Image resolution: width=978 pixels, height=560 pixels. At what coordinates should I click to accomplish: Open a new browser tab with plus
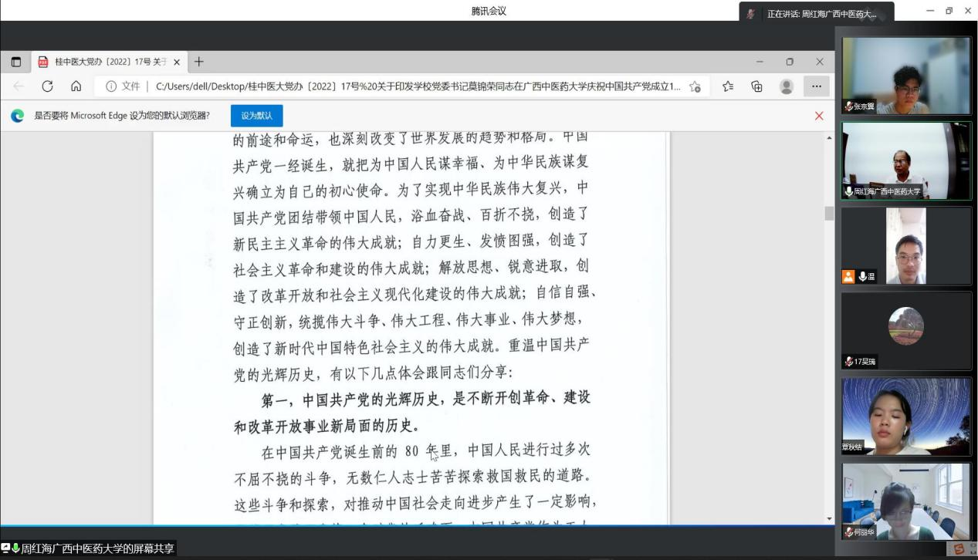pos(199,62)
